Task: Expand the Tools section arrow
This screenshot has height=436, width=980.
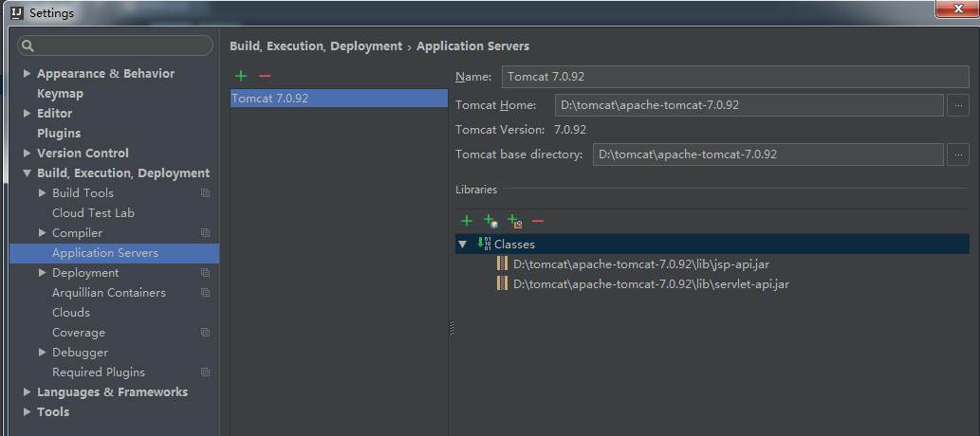Action: (x=27, y=412)
